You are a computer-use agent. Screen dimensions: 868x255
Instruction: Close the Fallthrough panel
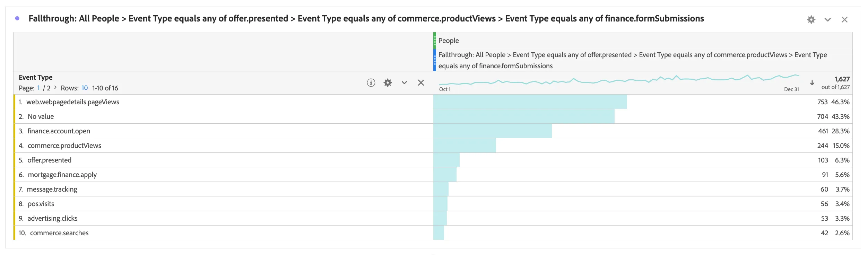[x=844, y=19]
